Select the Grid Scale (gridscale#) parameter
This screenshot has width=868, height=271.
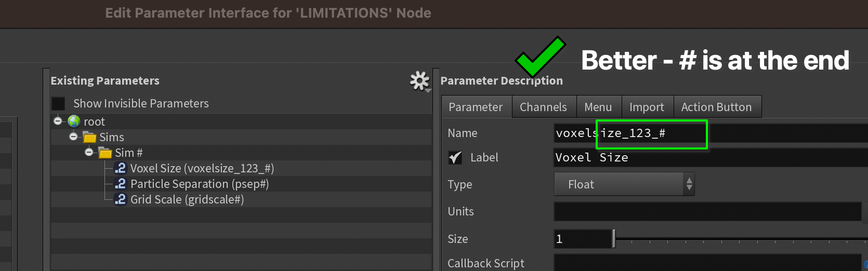(x=187, y=199)
